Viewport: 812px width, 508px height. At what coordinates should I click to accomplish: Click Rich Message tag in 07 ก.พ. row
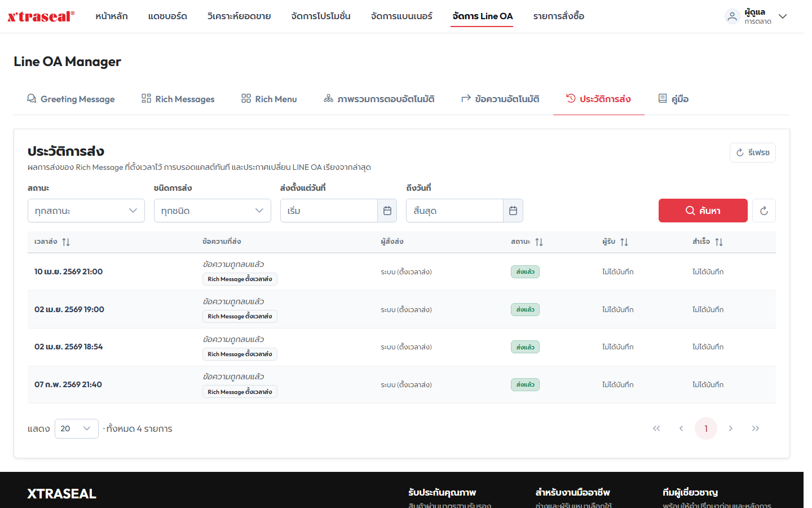tap(240, 392)
